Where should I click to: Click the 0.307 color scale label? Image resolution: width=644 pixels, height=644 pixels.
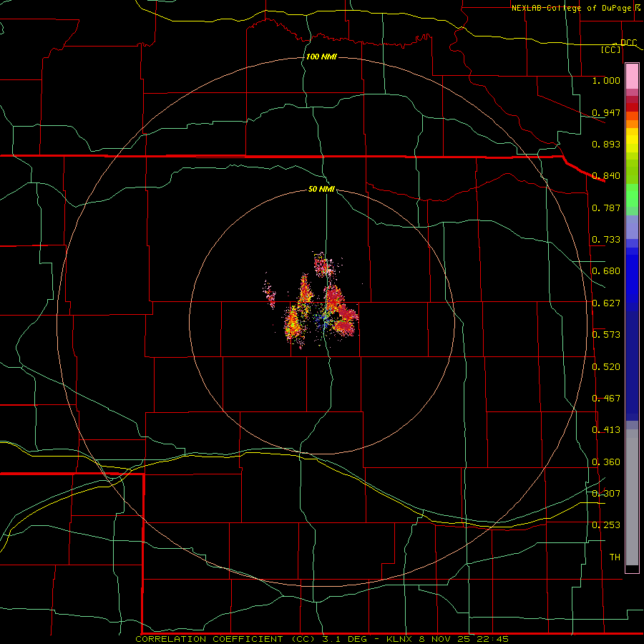click(606, 494)
